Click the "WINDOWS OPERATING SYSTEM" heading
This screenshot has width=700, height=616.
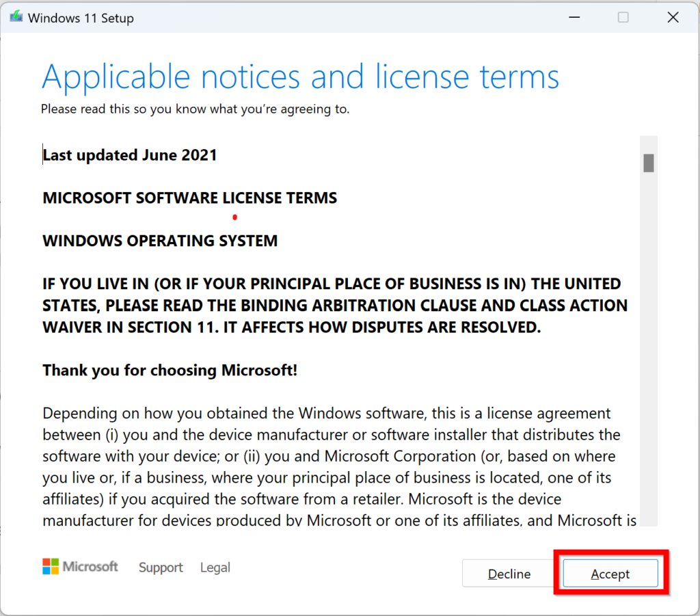tap(160, 241)
